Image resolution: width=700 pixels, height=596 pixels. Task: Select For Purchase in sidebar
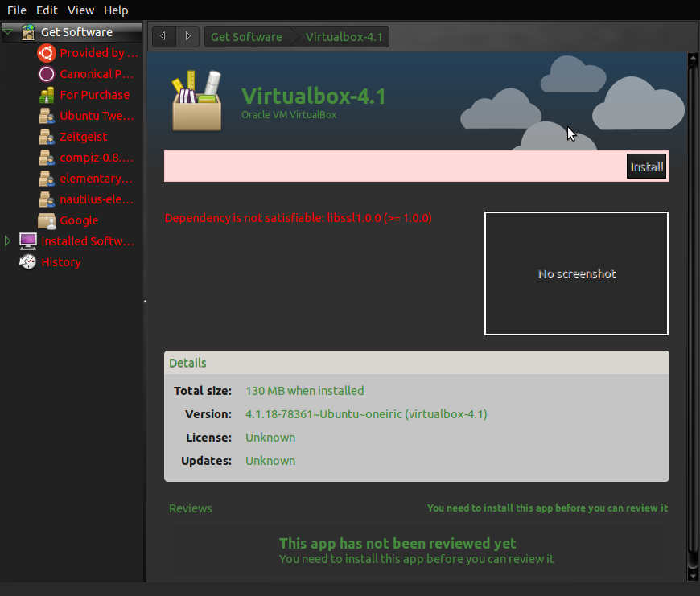pos(95,95)
